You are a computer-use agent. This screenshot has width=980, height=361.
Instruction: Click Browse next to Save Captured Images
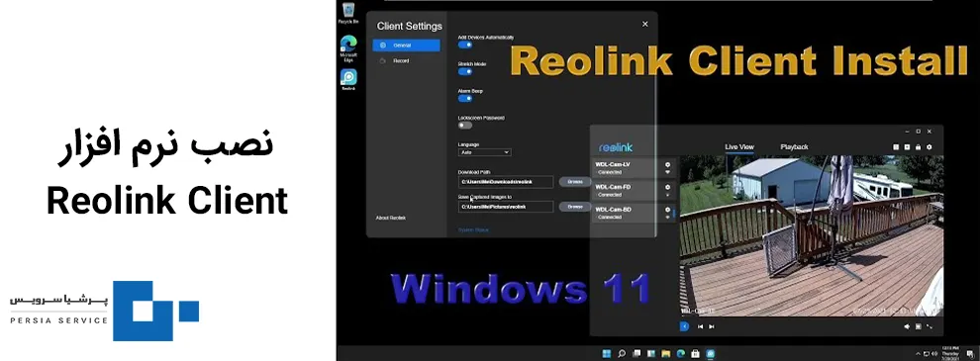(x=574, y=207)
